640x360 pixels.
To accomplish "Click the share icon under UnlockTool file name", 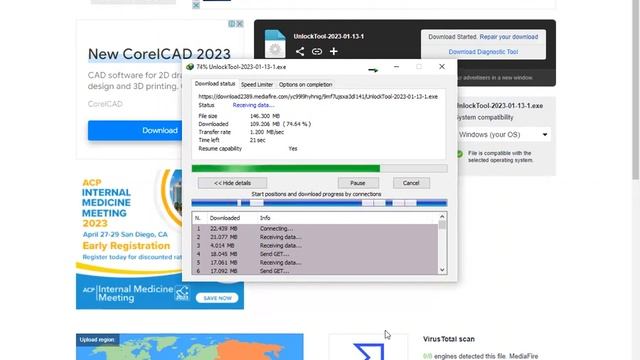I will pyautogui.click(x=300, y=51).
